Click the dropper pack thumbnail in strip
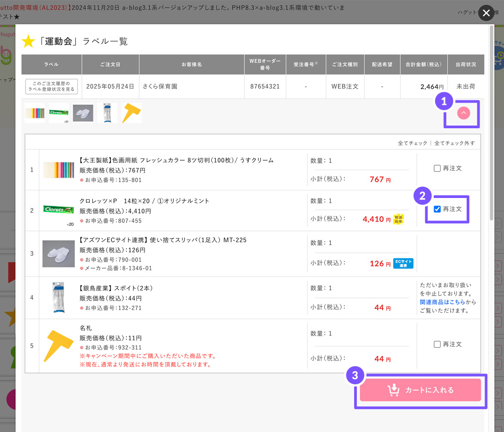Viewport: 504px width, 432px height. click(107, 113)
